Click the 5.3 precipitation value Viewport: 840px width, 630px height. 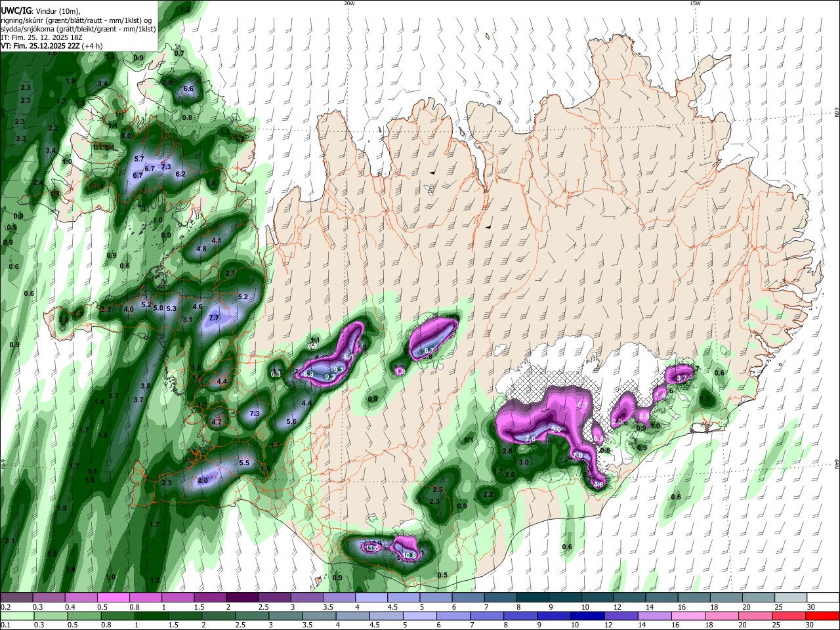point(171,308)
